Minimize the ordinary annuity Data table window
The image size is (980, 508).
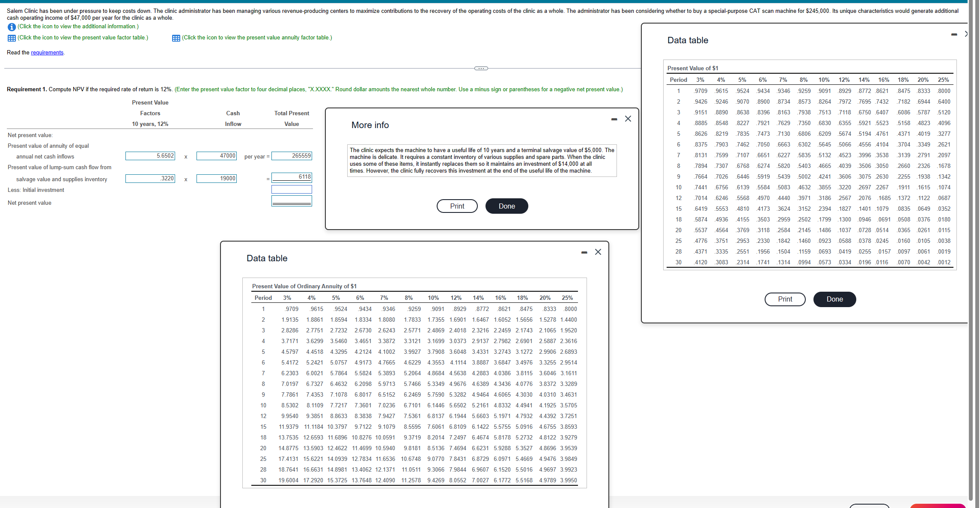point(584,252)
